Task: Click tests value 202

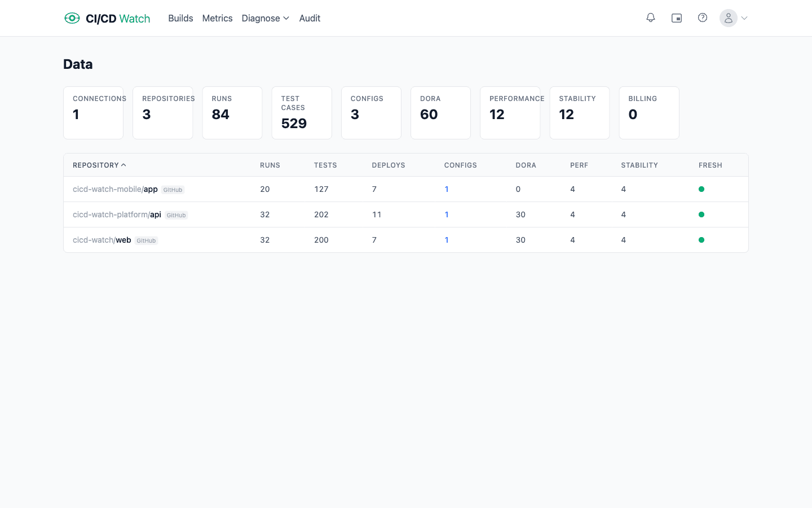Action: (321, 214)
